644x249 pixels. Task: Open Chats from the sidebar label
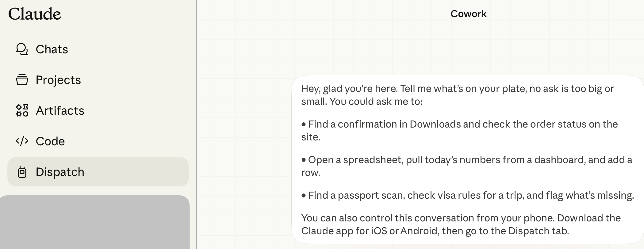(52, 49)
